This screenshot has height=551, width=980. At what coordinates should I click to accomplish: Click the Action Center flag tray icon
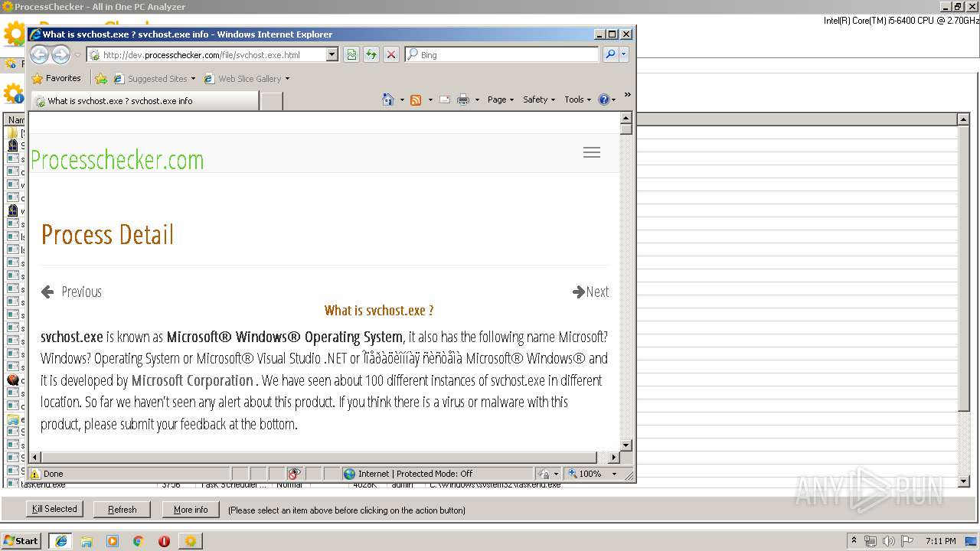pyautogui.click(x=908, y=541)
